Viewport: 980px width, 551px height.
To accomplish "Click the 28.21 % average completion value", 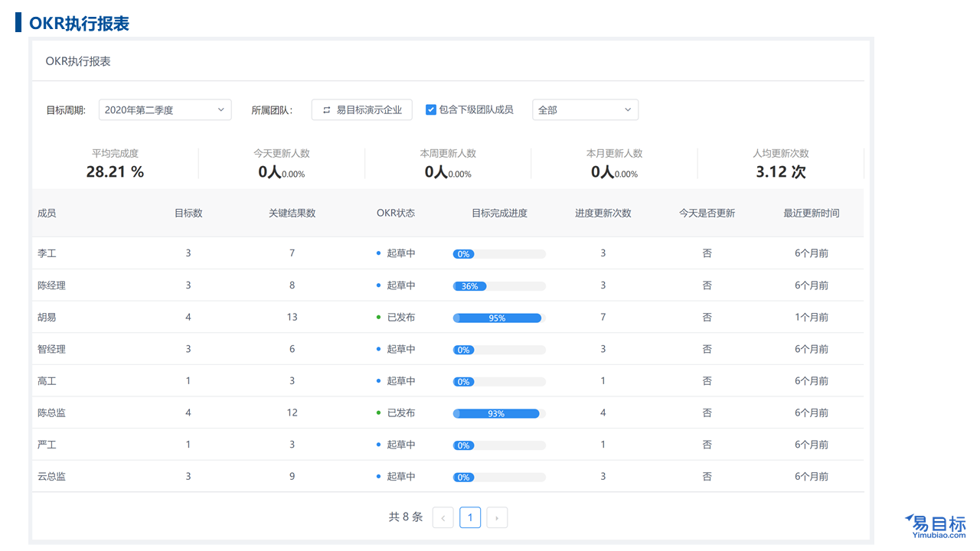I will tap(115, 171).
